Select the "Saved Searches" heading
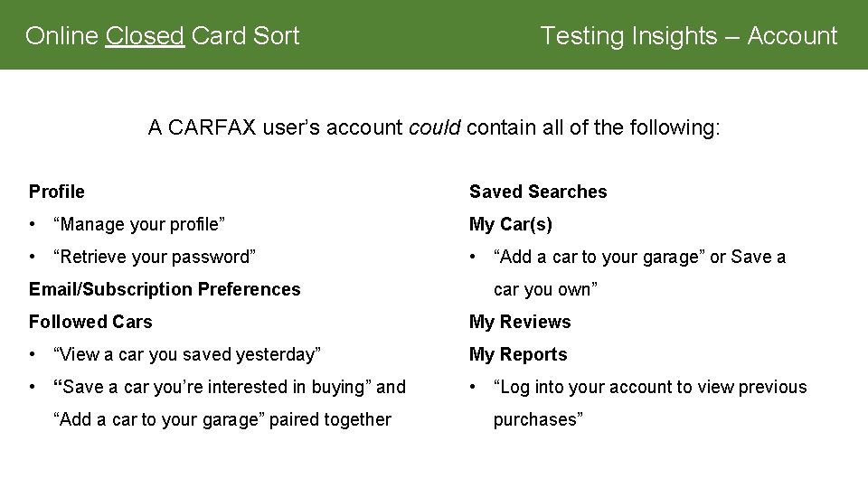Screen dimensions: 868x488 click(538, 192)
